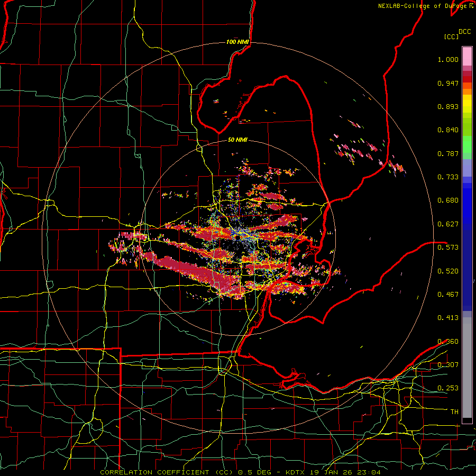
Task: Click the 0.307 legend value
Action: [x=448, y=365]
